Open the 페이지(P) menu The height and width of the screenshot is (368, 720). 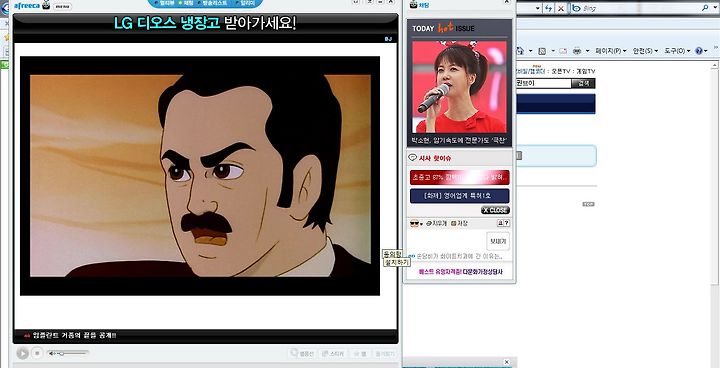[611, 51]
